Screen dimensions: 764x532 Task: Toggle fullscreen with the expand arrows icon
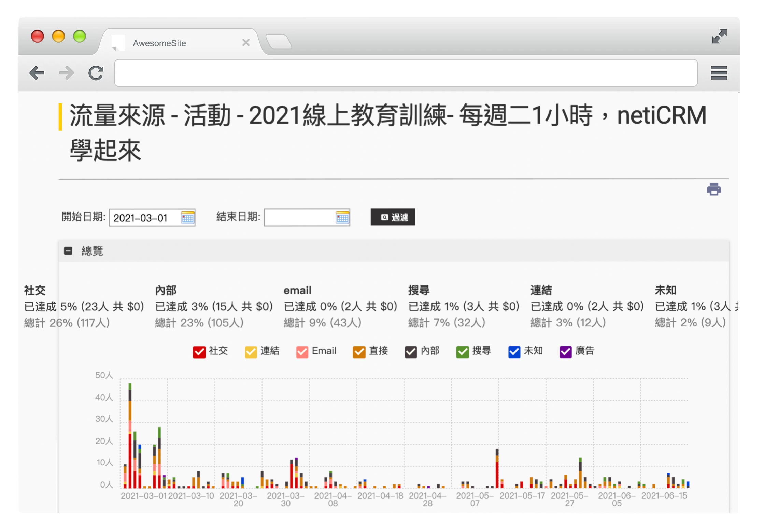(719, 36)
